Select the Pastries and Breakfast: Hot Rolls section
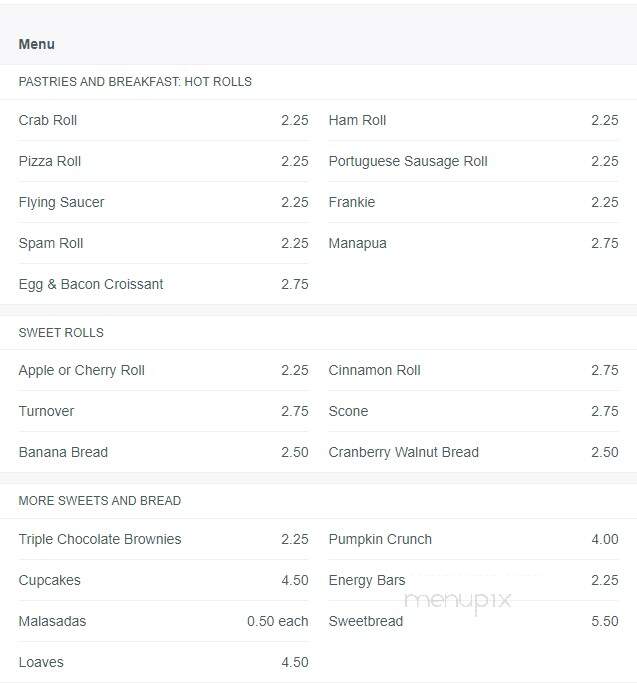Image resolution: width=637 pixels, height=683 pixels. [135, 82]
